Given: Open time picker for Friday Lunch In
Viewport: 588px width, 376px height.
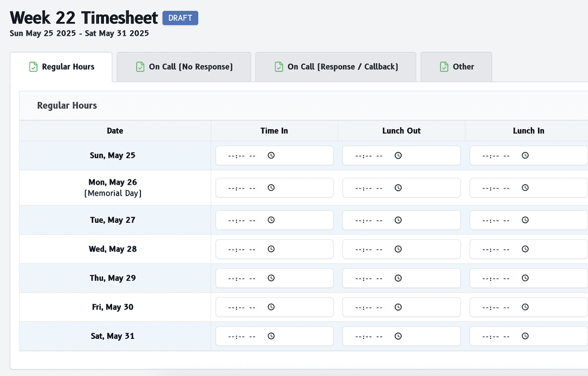Looking at the screenshot, I should (x=525, y=307).
